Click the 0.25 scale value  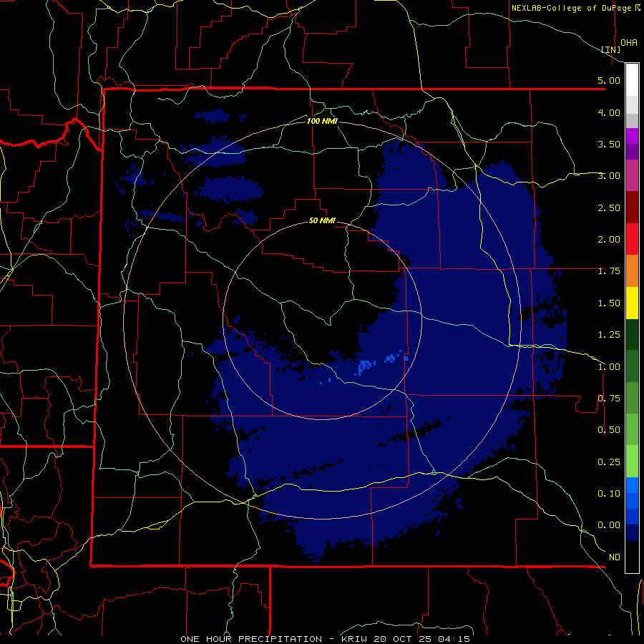tap(609, 462)
